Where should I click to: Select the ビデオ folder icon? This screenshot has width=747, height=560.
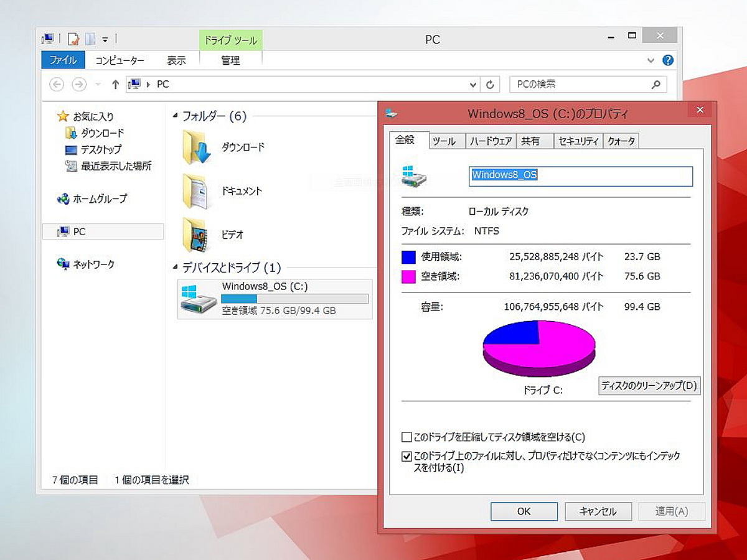click(x=197, y=235)
